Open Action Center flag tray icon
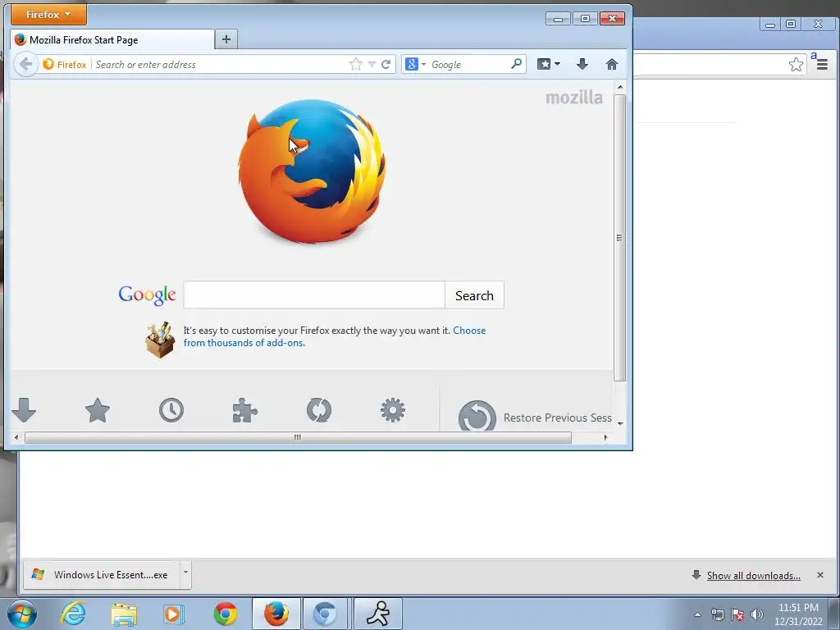840x630 pixels. pyautogui.click(x=737, y=614)
